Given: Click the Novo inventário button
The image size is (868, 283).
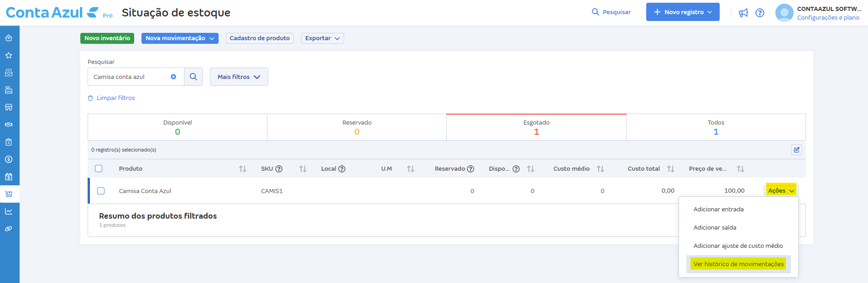Looking at the screenshot, I should 107,38.
